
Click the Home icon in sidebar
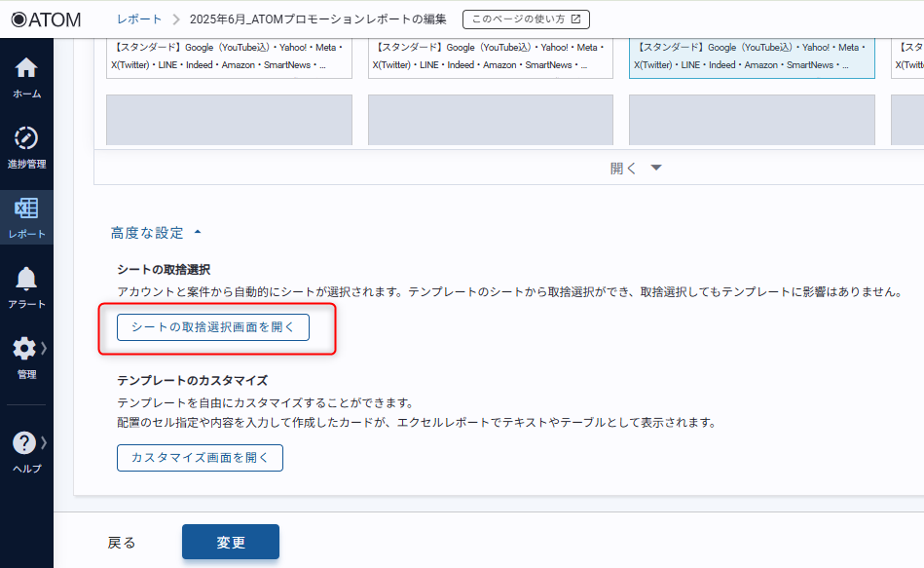pos(26,68)
